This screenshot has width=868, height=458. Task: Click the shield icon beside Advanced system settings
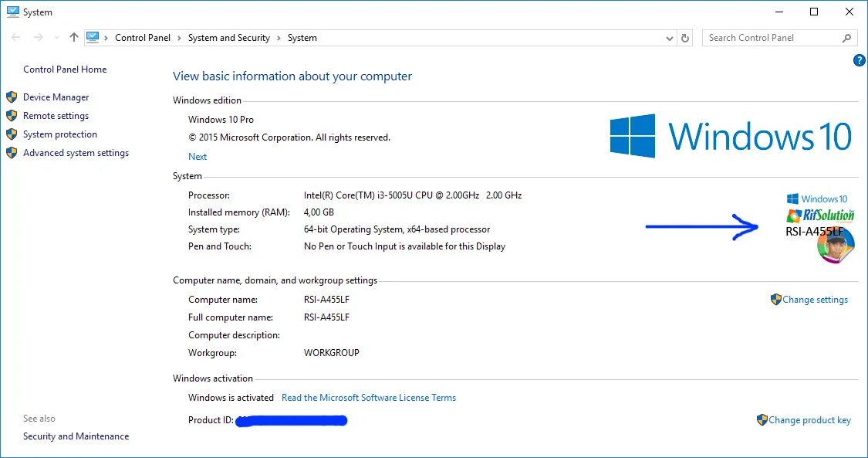(x=12, y=153)
